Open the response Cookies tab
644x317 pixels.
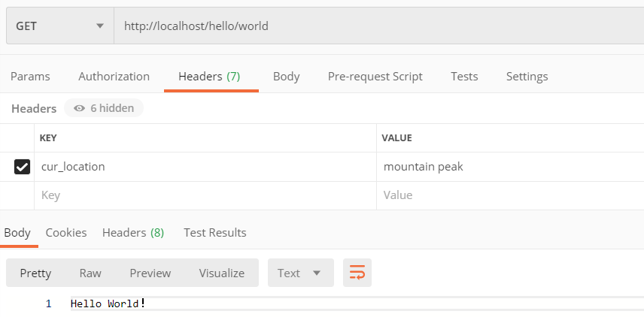66,233
